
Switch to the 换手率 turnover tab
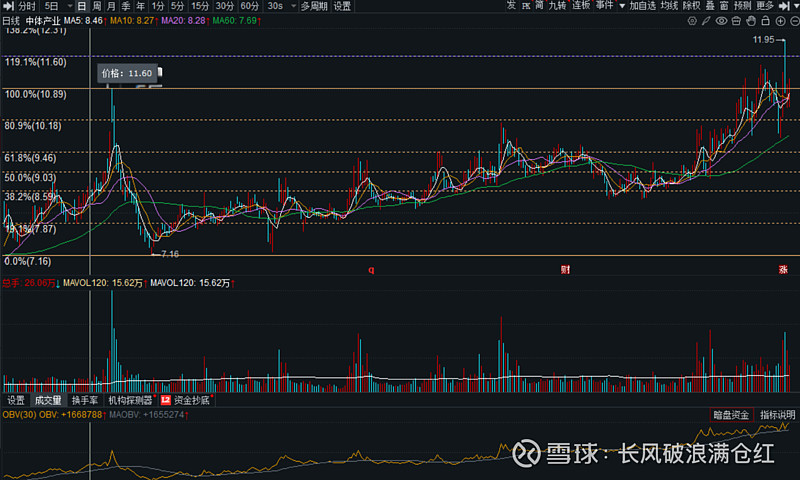(x=84, y=400)
